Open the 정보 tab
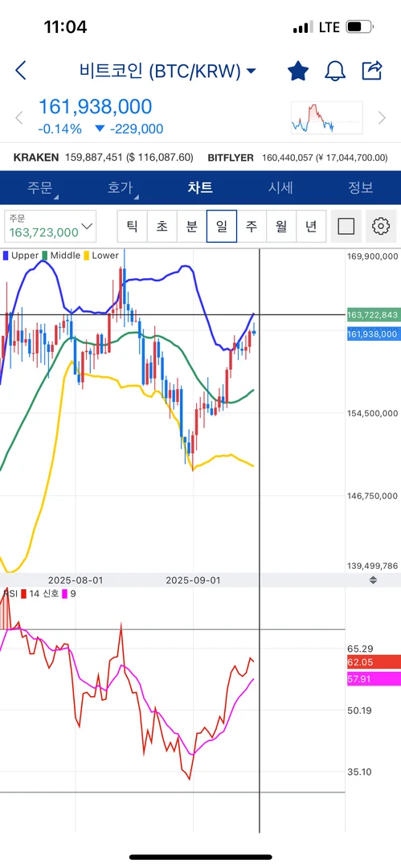Viewport: 401px width, 868px height. (361, 187)
